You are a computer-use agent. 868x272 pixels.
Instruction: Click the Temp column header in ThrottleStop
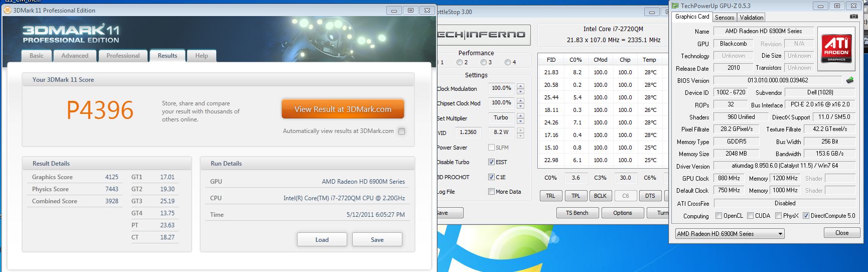pyautogui.click(x=649, y=60)
